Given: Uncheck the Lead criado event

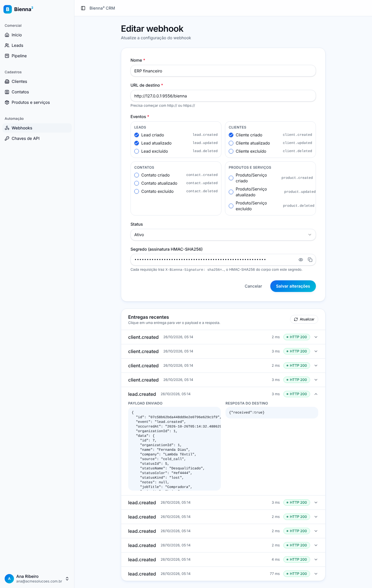Looking at the screenshot, I should click(137, 135).
